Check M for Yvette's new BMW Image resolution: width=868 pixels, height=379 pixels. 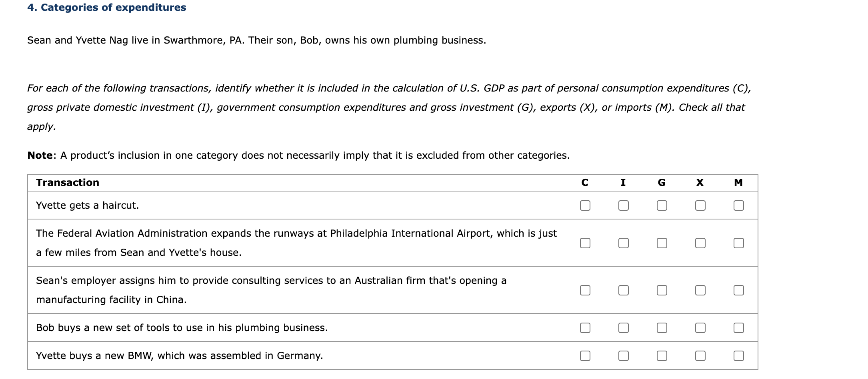tap(738, 356)
